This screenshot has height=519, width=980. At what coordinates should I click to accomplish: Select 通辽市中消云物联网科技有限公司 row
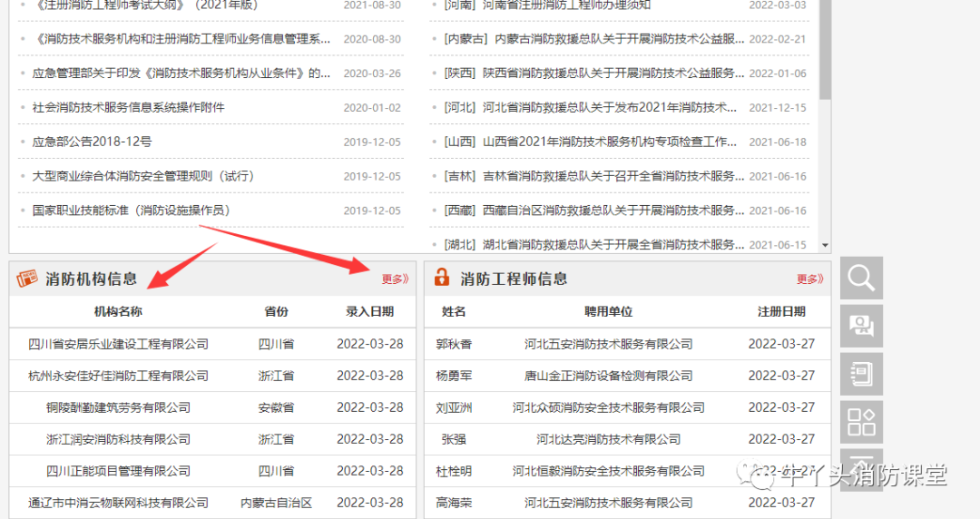212,503
